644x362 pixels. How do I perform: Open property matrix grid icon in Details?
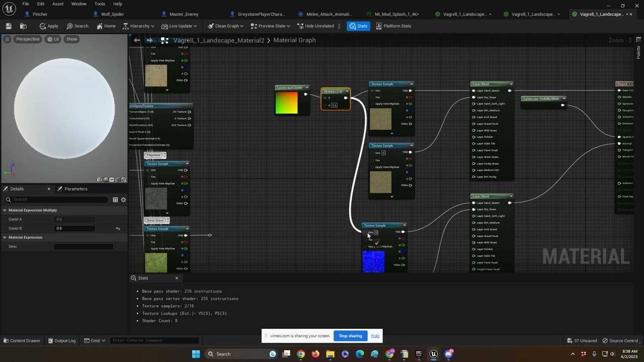(x=115, y=200)
